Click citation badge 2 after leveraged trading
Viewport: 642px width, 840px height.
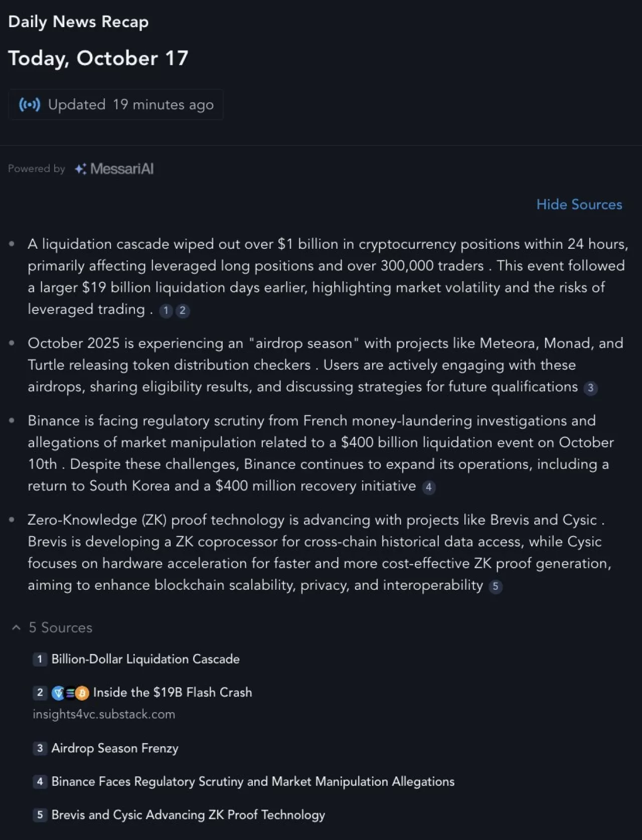[x=183, y=310]
